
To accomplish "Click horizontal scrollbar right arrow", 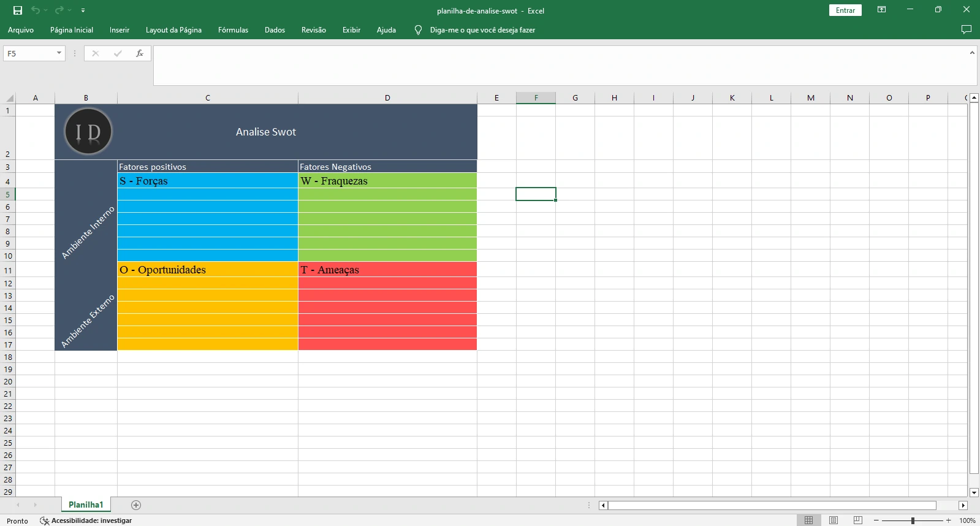I will 963,505.
